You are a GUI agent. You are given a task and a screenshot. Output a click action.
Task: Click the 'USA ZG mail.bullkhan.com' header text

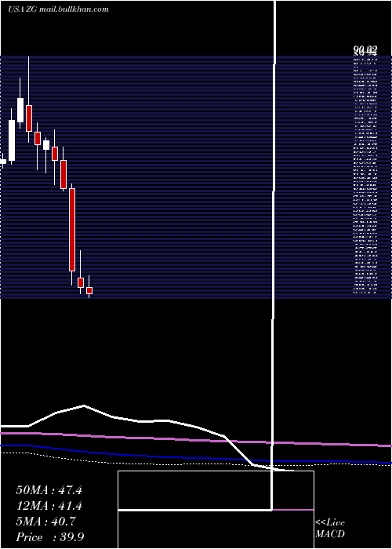(58, 9)
